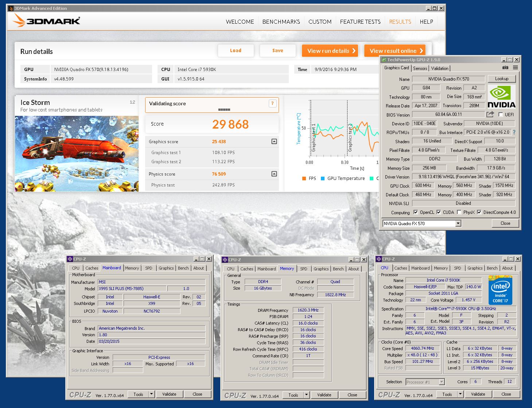
Task: Toggle the OpenCL checkbox
Action: coord(416,212)
